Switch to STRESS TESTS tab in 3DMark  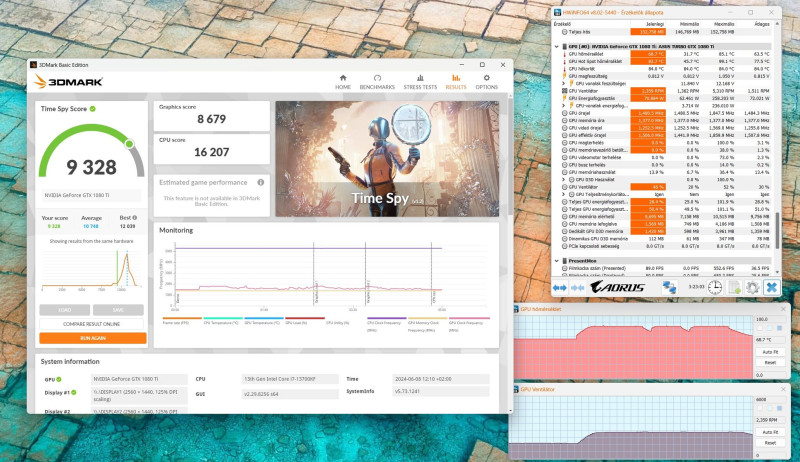420,82
